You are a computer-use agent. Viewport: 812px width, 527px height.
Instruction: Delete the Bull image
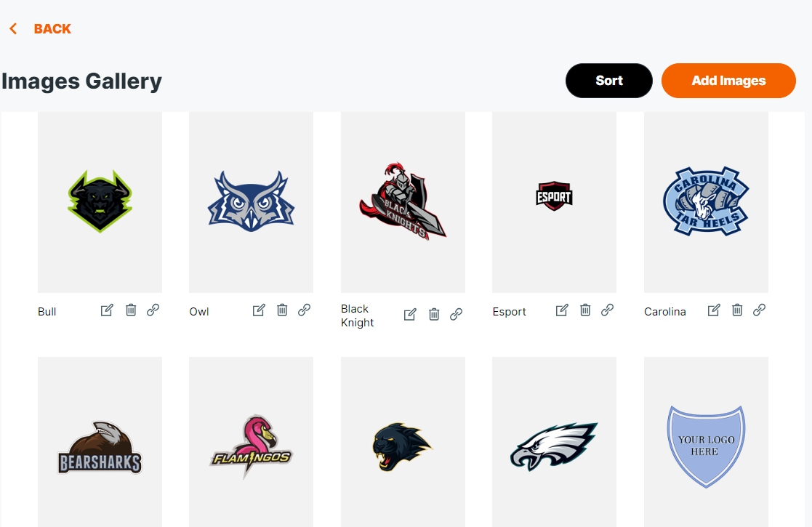tap(131, 310)
